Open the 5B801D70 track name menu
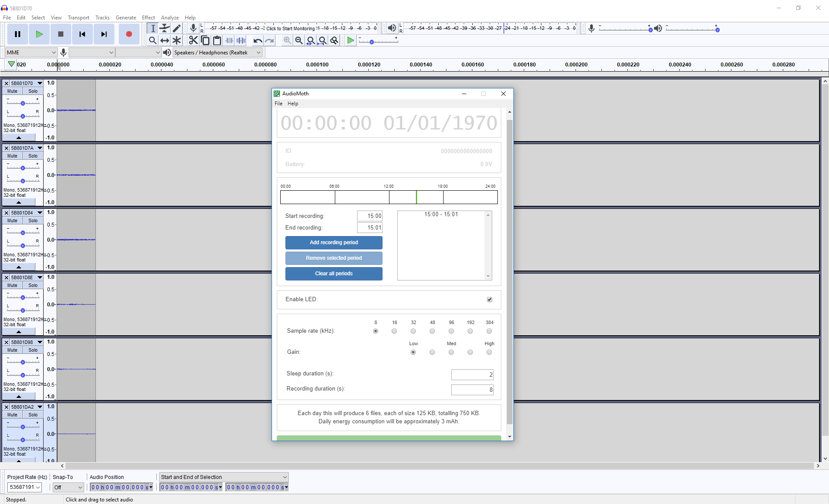The image size is (829, 504). (x=27, y=83)
